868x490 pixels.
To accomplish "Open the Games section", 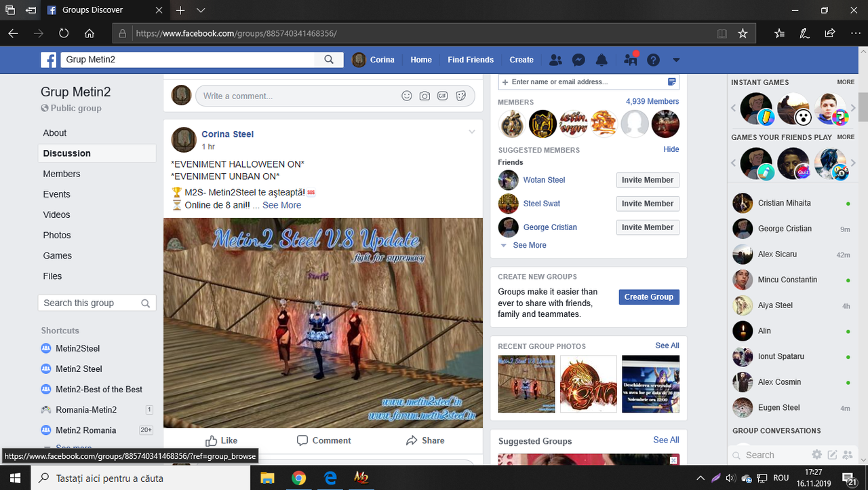I will [x=58, y=256].
